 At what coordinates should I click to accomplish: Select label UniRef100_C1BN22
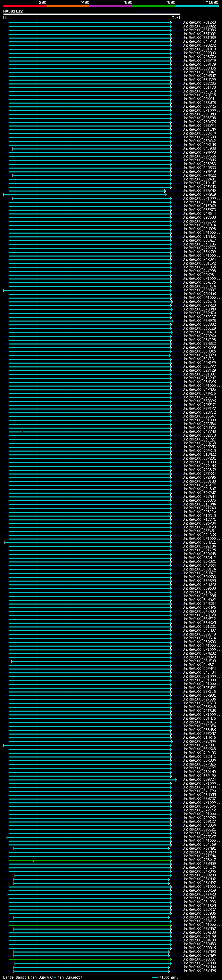coord(199,455)
